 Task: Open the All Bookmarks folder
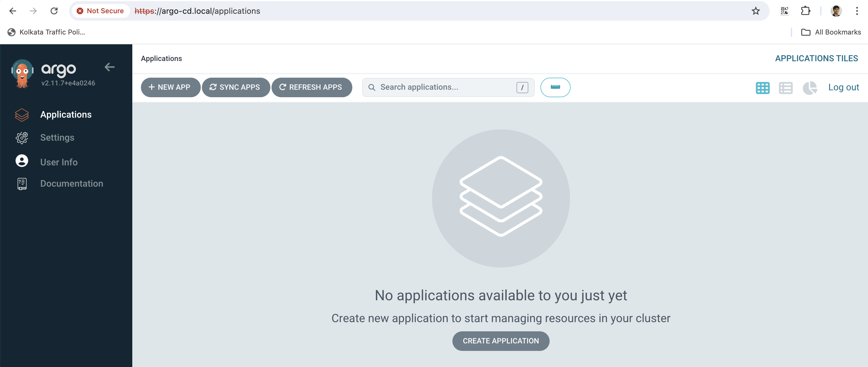831,32
